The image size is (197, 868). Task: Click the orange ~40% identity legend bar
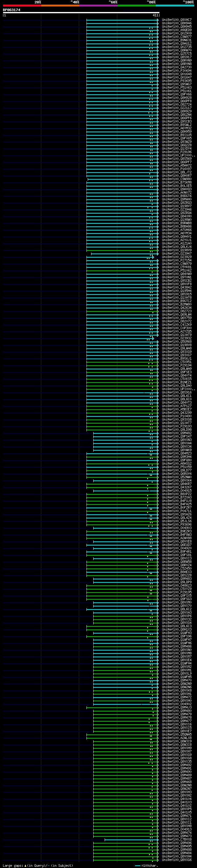[60, 6]
